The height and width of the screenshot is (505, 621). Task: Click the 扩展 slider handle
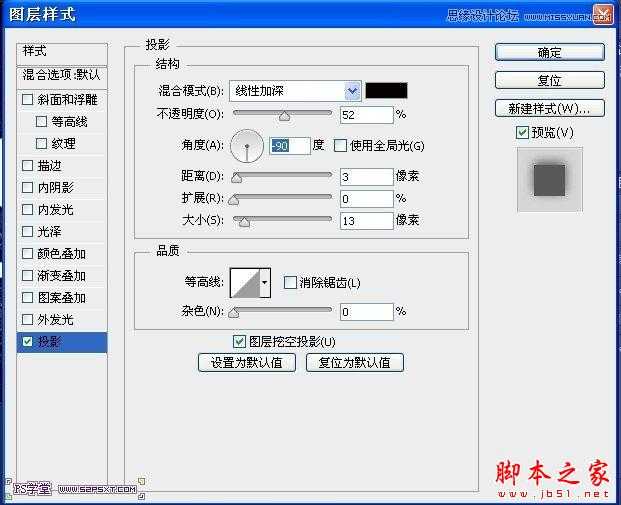click(x=234, y=200)
